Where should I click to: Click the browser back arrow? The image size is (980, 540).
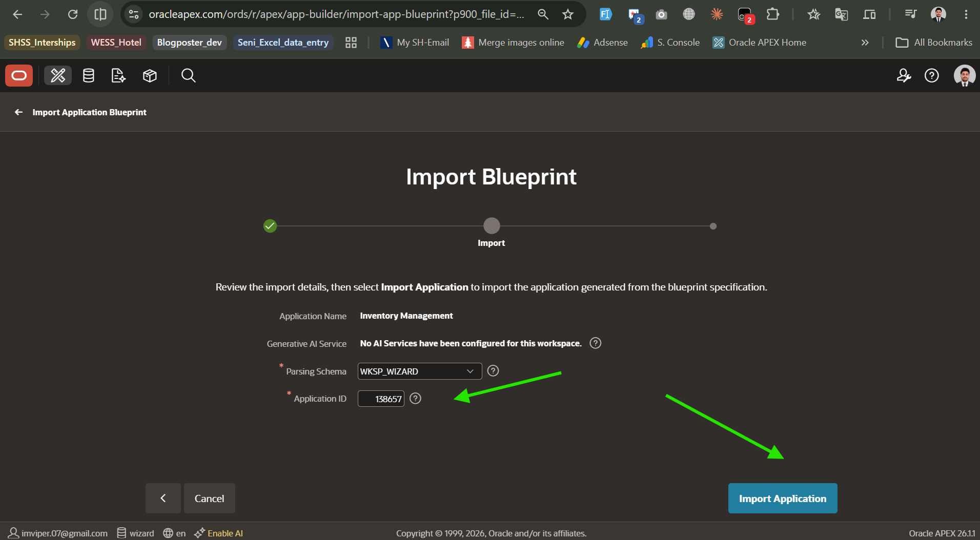pos(17,14)
